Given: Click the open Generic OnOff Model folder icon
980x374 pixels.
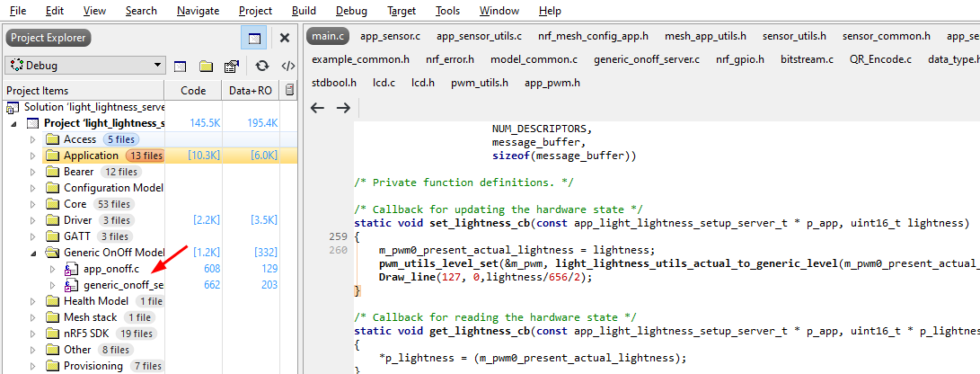Looking at the screenshot, I should click(x=52, y=253).
